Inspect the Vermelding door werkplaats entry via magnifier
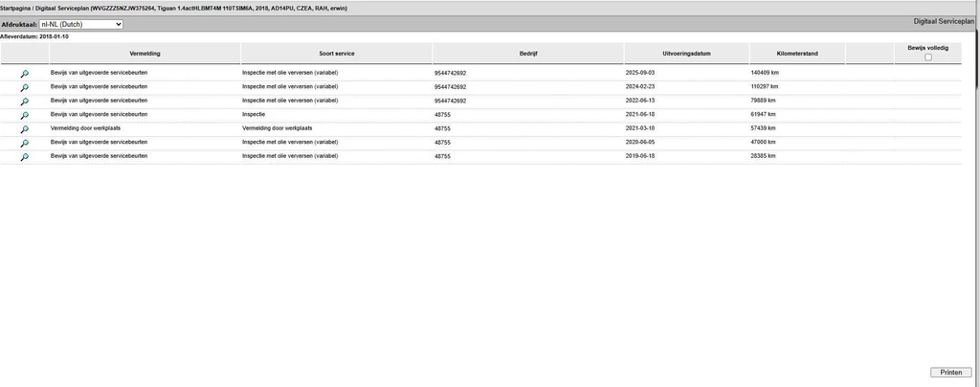The width and height of the screenshot is (980, 387). tap(24, 129)
